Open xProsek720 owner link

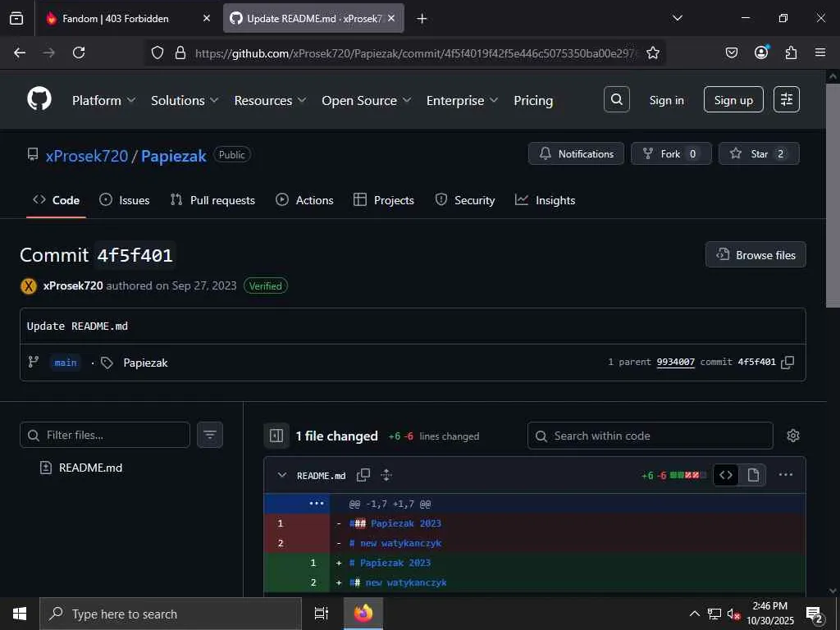pos(87,156)
